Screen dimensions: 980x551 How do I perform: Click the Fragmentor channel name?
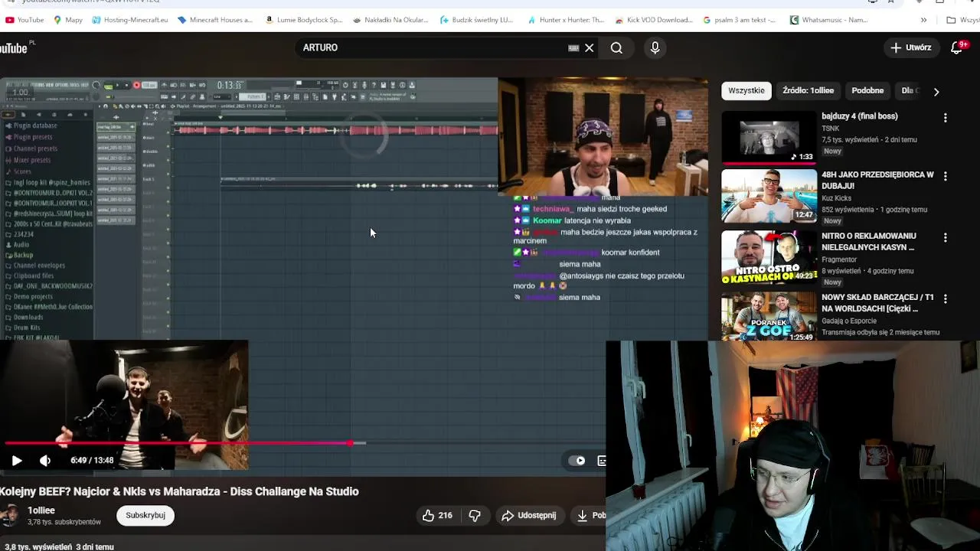coord(839,259)
